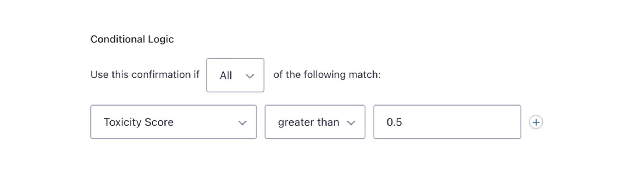Click the chevron arrow beside greater than
The height and width of the screenshot is (180, 644).
(x=351, y=123)
